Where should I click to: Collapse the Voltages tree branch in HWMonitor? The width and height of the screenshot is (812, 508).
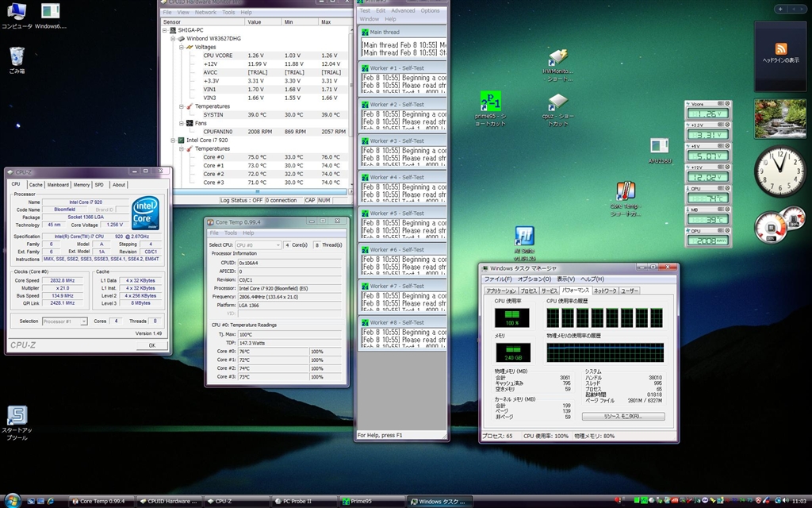pyautogui.click(x=181, y=47)
